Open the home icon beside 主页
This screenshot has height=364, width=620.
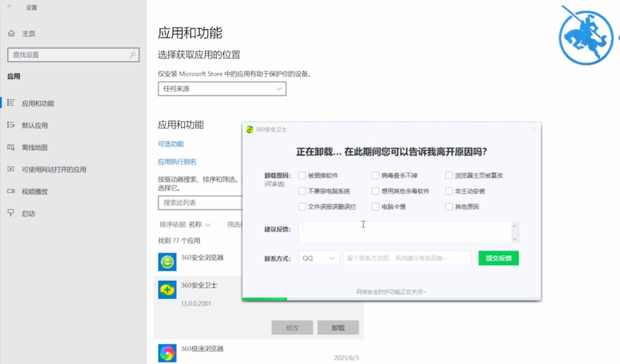pyautogui.click(x=11, y=33)
